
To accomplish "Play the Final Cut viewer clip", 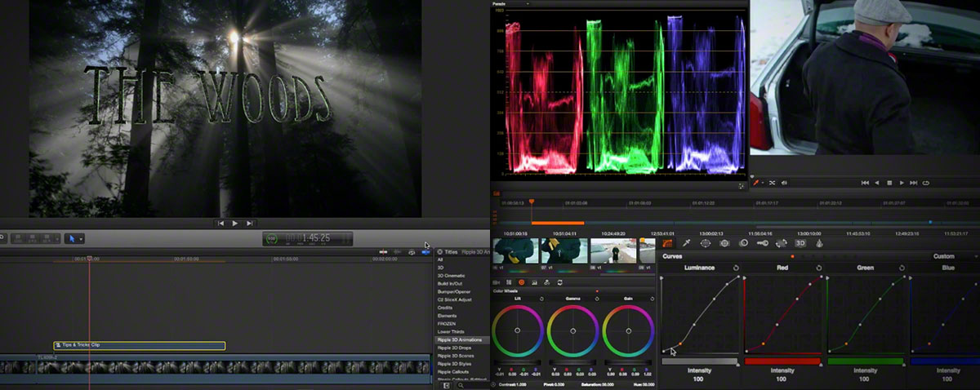I will 235,223.
